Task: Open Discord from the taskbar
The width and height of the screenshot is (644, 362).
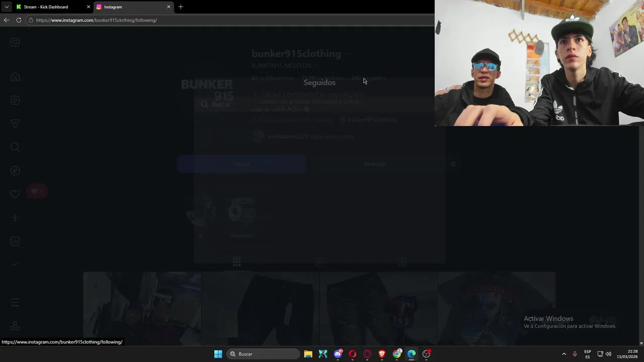Action: click(x=338, y=354)
